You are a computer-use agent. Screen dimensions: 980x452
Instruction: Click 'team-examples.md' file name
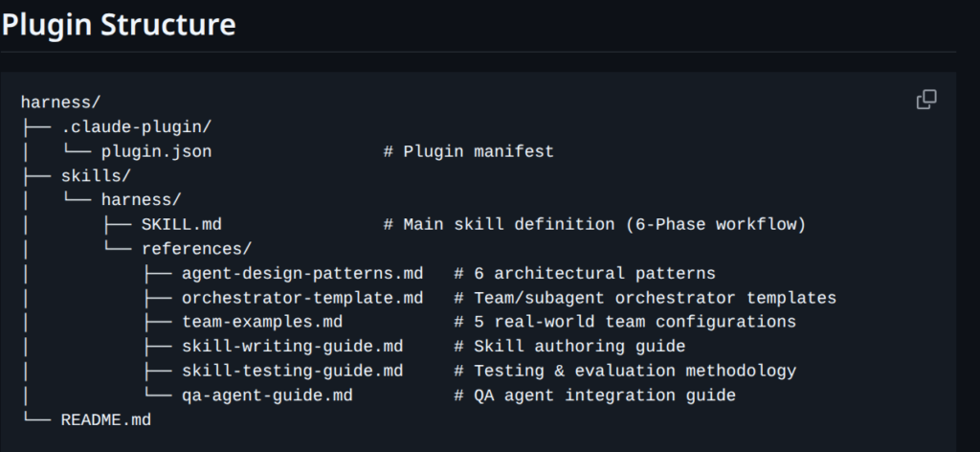pyautogui.click(x=262, y=322)
